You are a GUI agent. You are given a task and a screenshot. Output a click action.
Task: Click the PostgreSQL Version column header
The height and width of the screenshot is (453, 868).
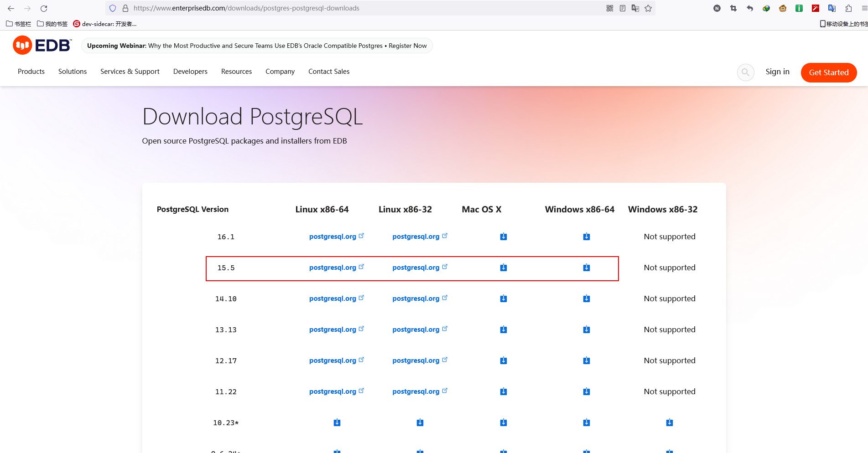coord(192,209)
